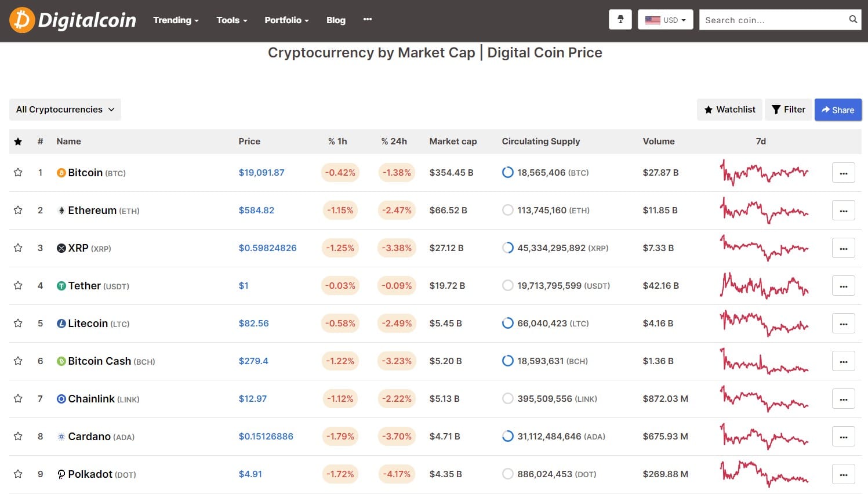This screenshot has height=494, width=868.
Task: Star Cardano for watchlist
Action: [x=18, y=437]
